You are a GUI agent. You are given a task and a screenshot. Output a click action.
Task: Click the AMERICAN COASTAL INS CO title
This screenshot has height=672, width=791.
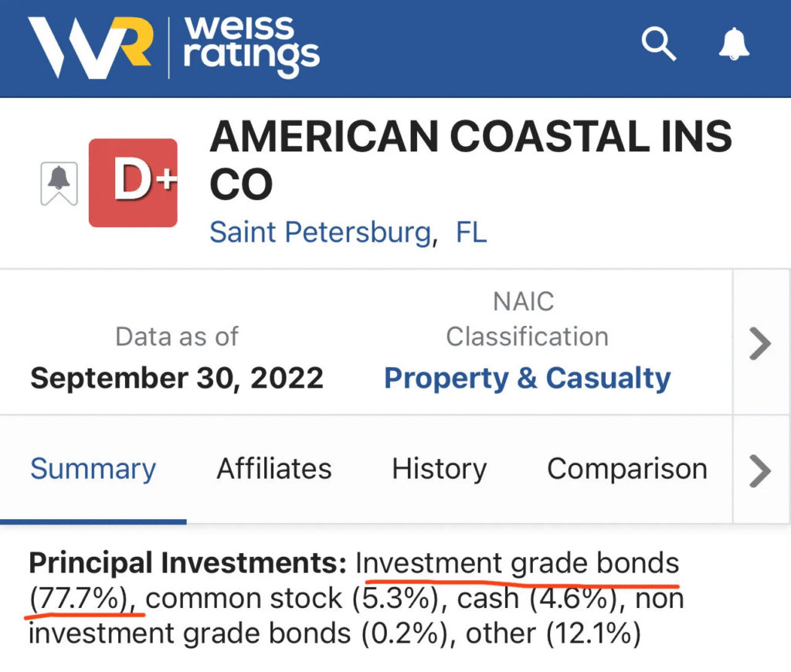point(470,160)
